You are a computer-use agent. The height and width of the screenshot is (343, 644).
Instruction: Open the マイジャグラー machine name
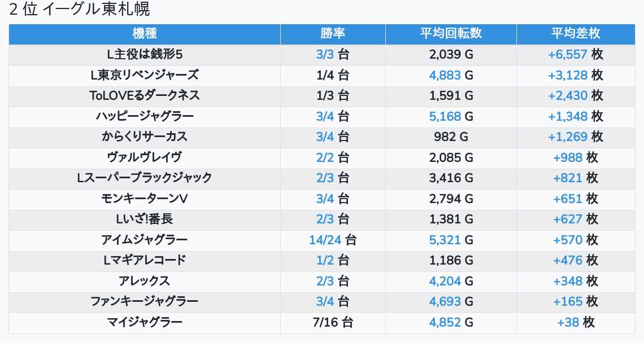[145, 323]
